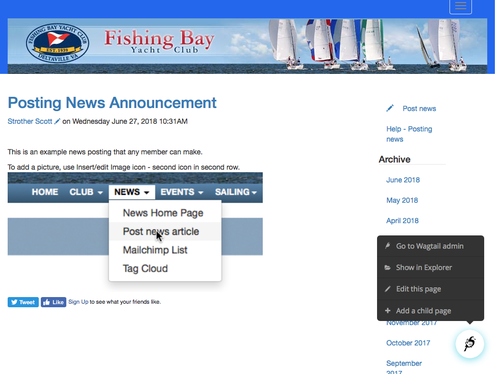Image resolution: width=500 pixels, height=374 pixels.
Task: Open the June 2018 archive
Action: click(x=403, y=180)
